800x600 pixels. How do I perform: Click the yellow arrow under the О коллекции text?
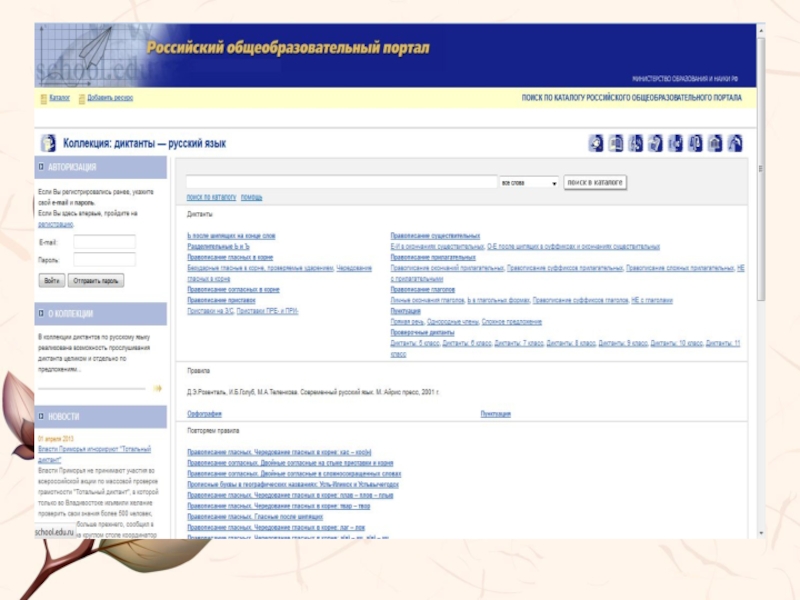[x=158, y=388]
